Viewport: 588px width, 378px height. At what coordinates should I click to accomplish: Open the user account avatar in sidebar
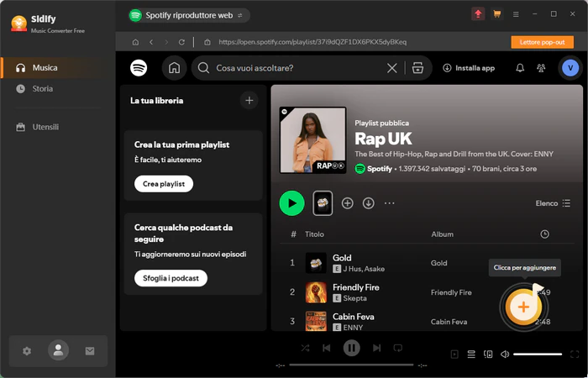tap(58, 350)
